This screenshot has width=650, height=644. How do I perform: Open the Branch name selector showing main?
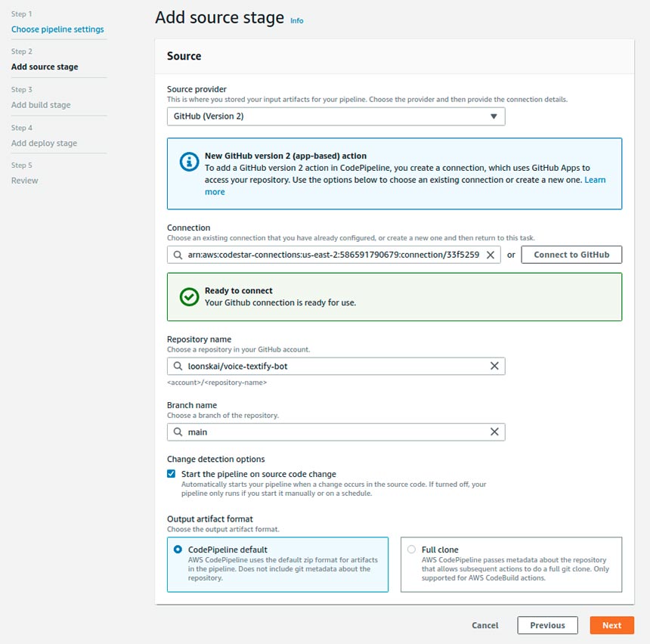333,432
